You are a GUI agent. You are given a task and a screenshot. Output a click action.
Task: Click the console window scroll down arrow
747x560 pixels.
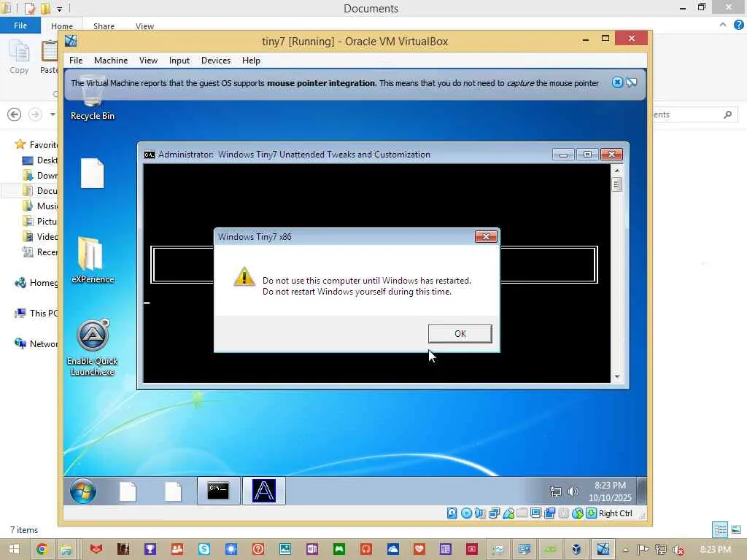pyautogui.click(x=617, y=377)
